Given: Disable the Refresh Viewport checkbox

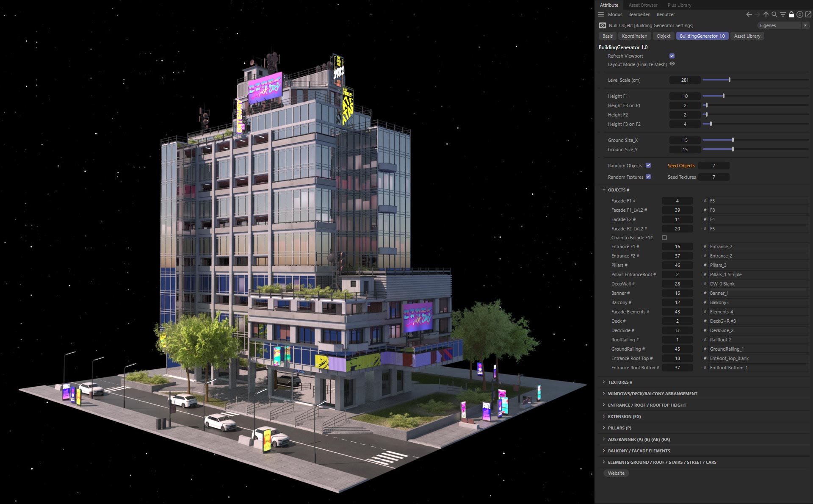Looking at the screenshot, I should coord(672,55).
